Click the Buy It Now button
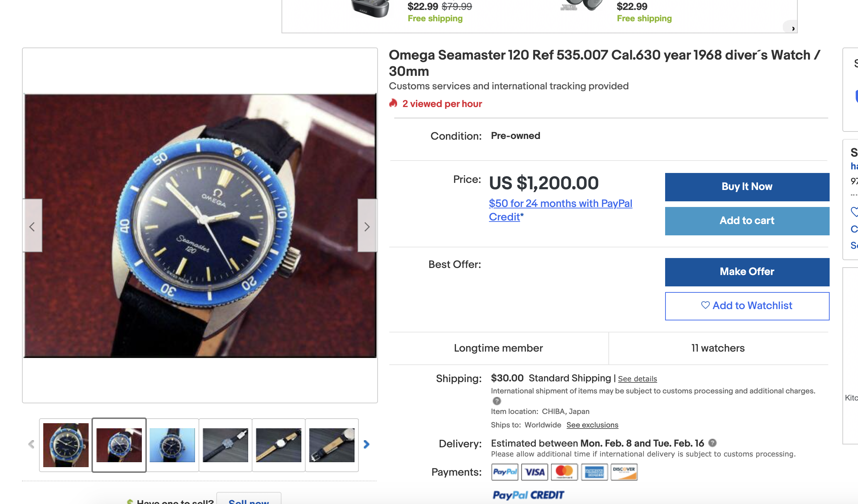Image resolution: width=858 pixels, height=504 pixels. click(x=747, y=187)
